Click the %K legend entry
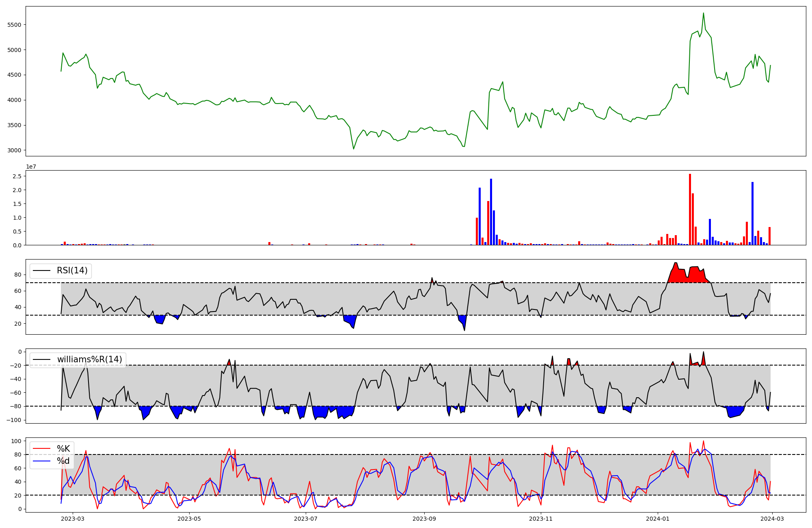Viewport: 812px width, 528px height. pyautogui.click(x=63, y=449)
